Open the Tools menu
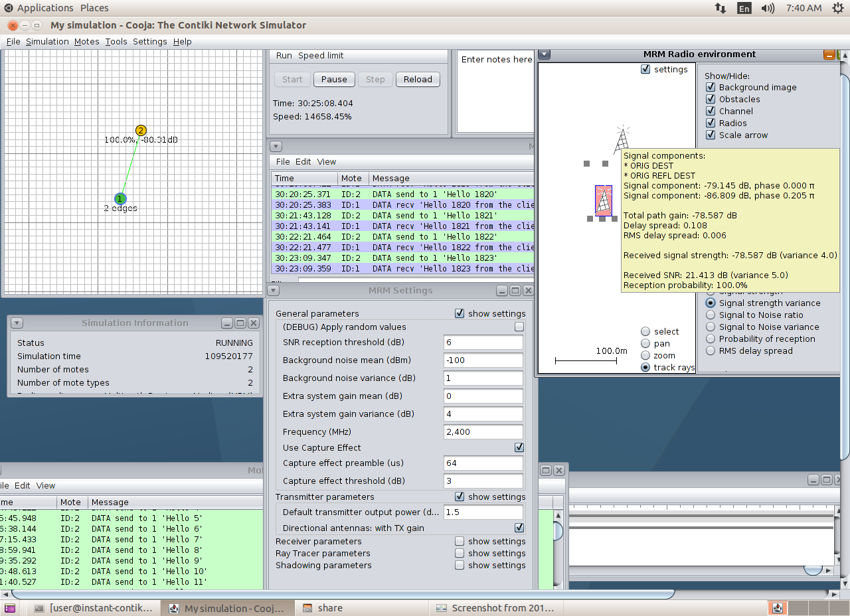This screenshot has width=850, height=616. point(116,41)
